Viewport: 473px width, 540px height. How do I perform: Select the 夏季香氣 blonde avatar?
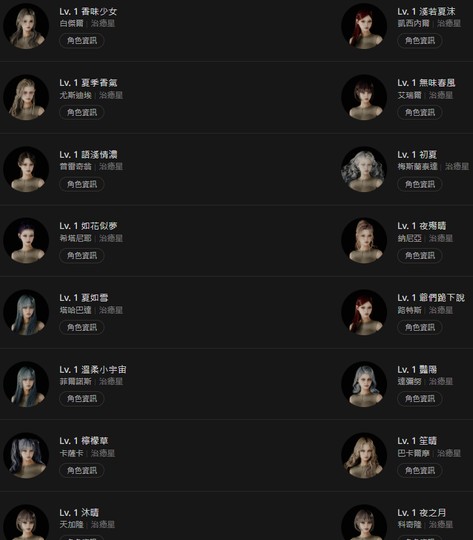[26, 97]
